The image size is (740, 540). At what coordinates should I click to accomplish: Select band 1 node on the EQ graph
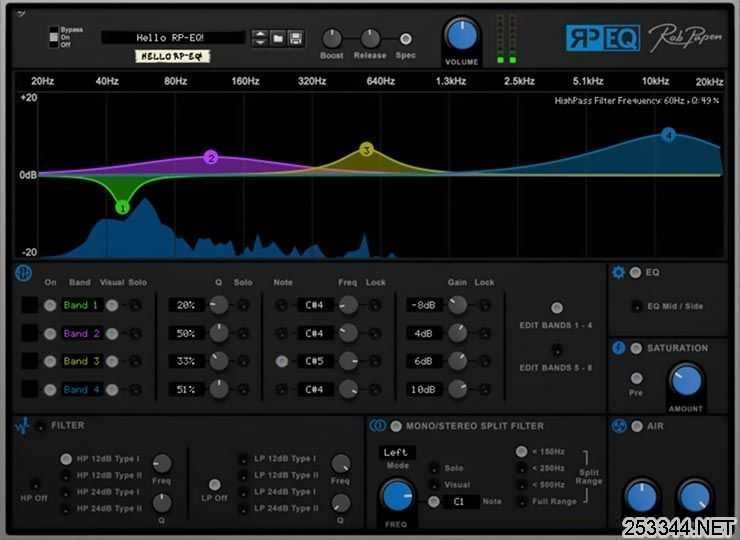coord(122,207)
